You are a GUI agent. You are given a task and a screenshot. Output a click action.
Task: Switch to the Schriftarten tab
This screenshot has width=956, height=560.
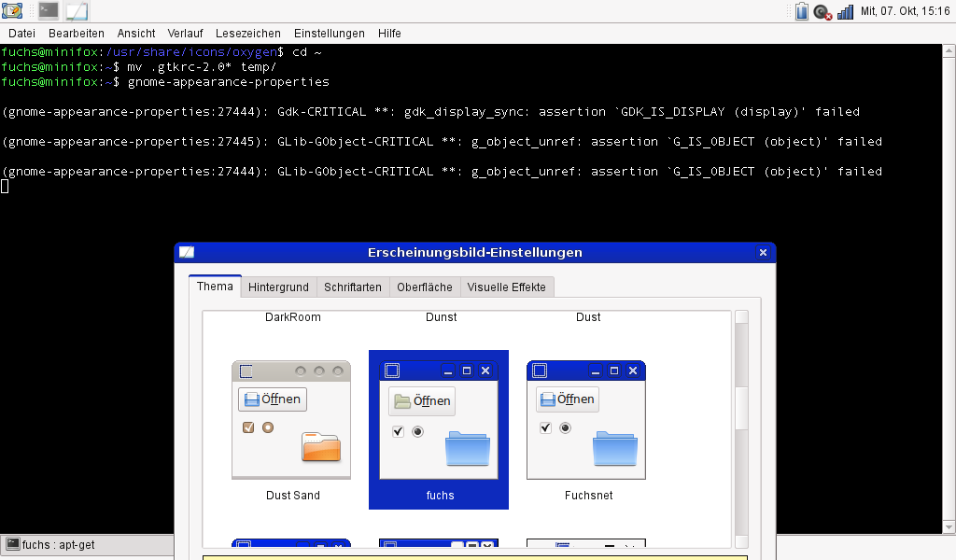[353, 287]
